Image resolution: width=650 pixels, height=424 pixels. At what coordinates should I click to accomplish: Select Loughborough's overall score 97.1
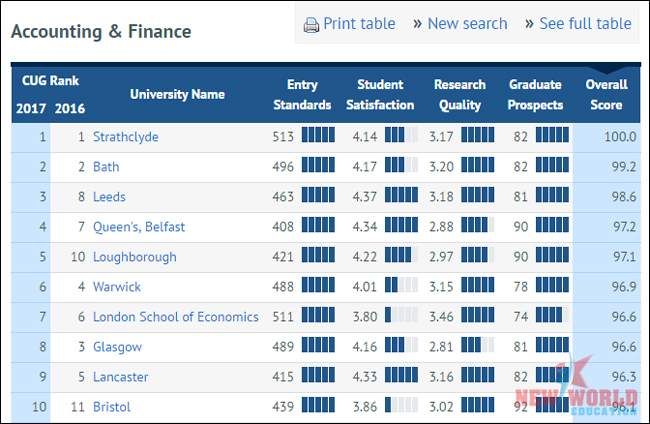(625, 257)
